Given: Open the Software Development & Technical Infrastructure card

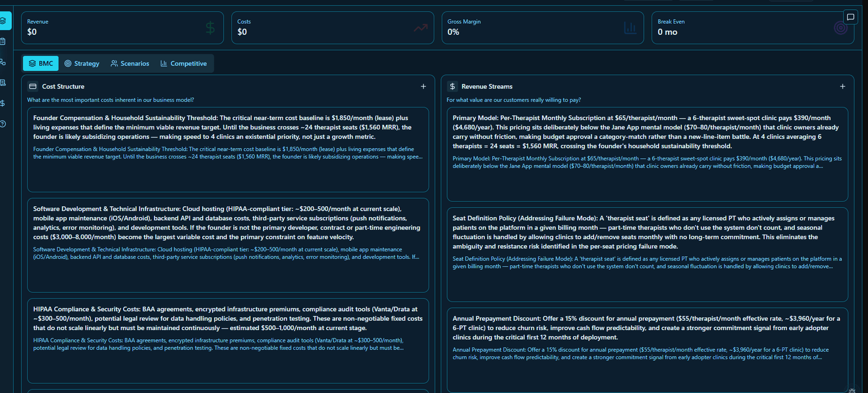Looking at the screenshot, I should pyautogui.click(x=228, y=245).
